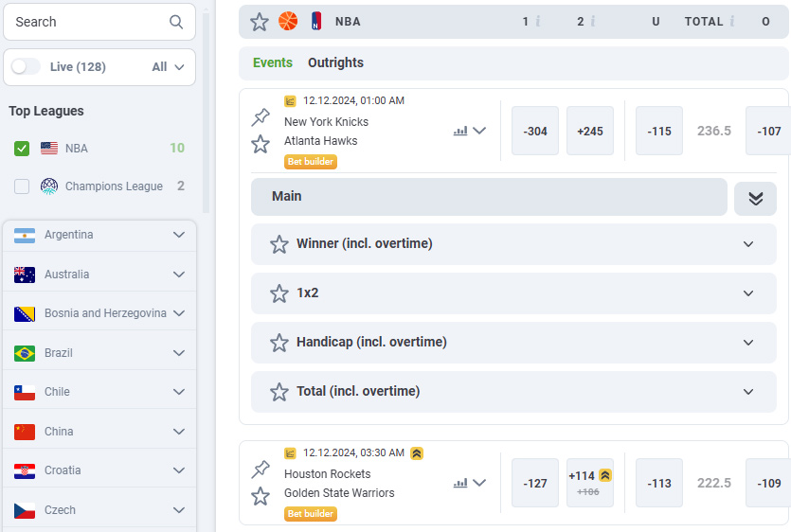Collapse Knicks vs Hawks markets chevron
Screen dimensions: 791x532
point(479,131)
